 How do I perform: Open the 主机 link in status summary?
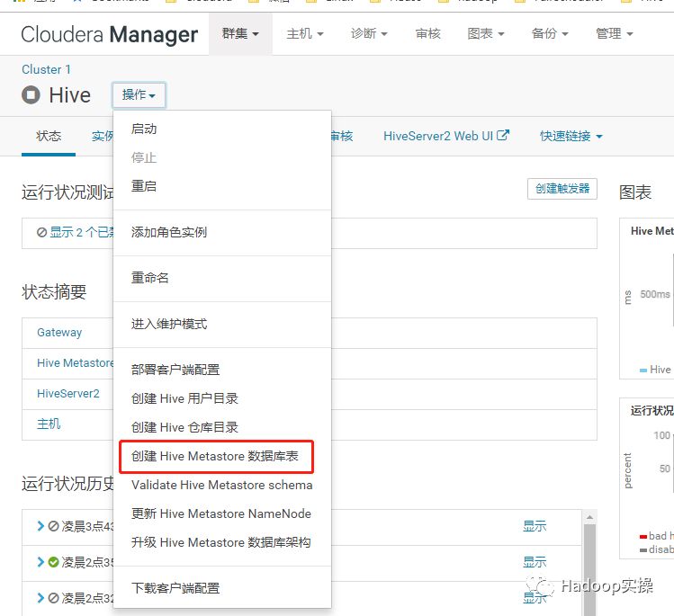(49, 424)
